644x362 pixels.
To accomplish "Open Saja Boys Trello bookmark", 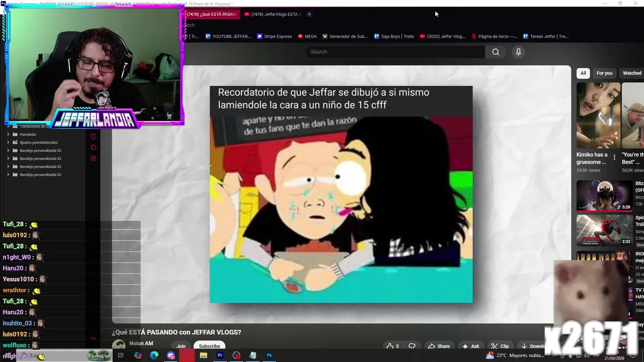I will tap(394, 36).
